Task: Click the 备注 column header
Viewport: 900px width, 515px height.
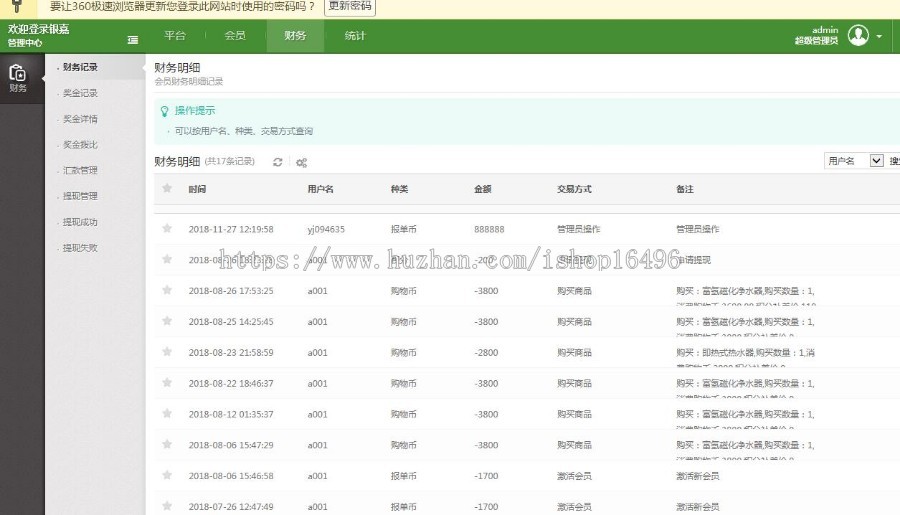Action: coord(685,189)
